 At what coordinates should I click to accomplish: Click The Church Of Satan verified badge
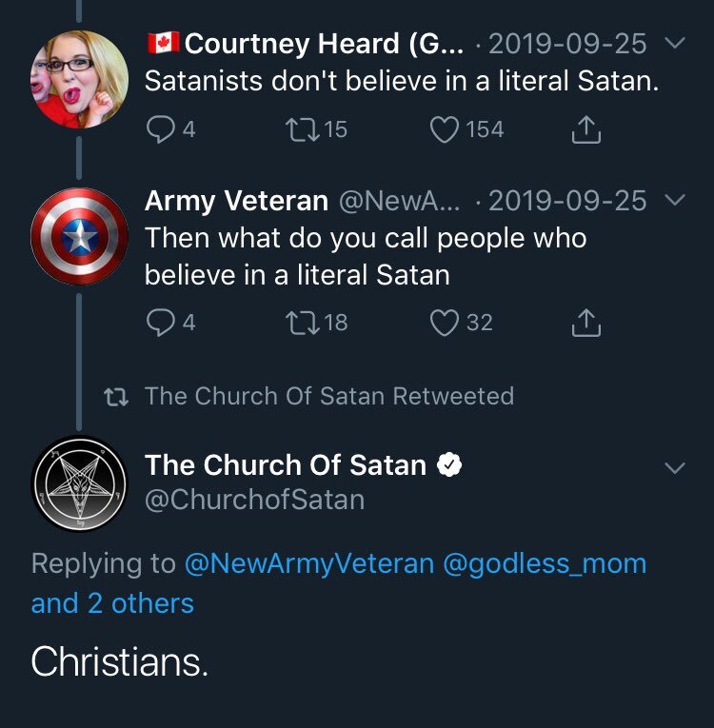point(449,464)
